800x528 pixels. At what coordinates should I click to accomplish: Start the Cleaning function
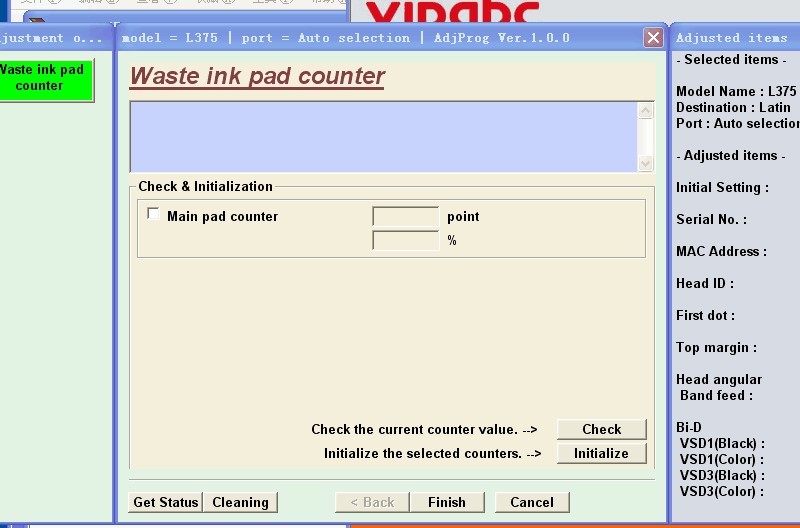click(240, 502)
